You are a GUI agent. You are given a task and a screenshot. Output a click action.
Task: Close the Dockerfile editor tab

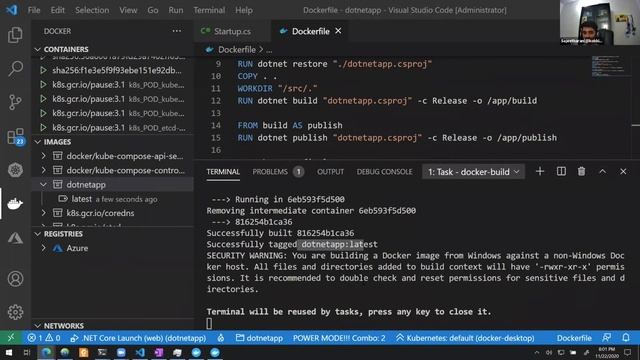(x=338, y=31)
